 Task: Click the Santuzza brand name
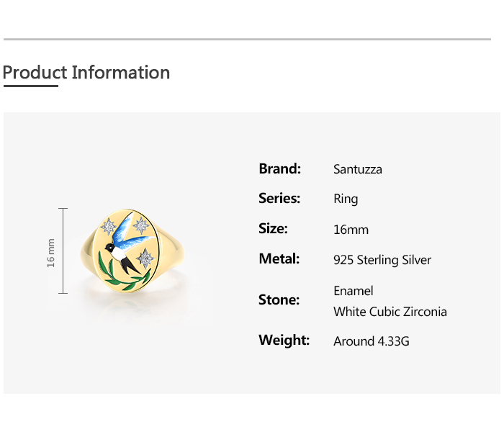point(357,170)
